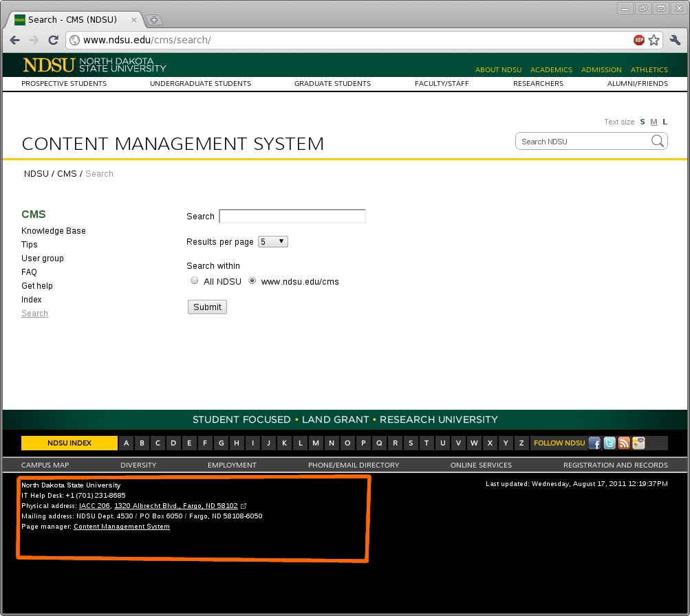Viewport: 690px width, 616px height.
Task: Reload the page
Action: tap(53, 40)
